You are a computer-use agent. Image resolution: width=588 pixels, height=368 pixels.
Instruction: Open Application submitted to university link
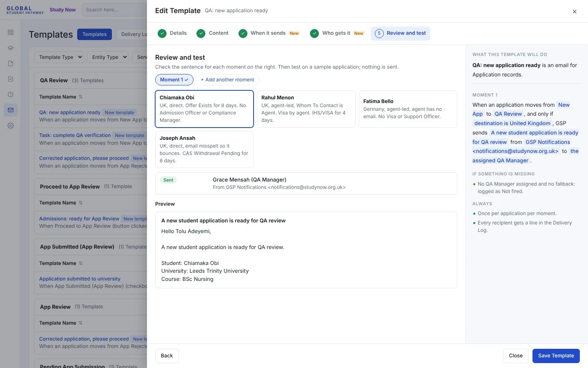point(80,279)
